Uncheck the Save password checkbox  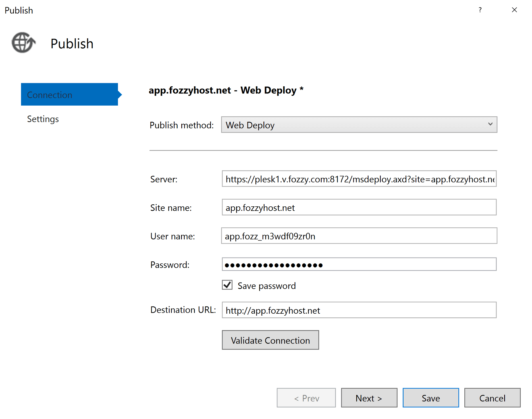tap(227, 285)
